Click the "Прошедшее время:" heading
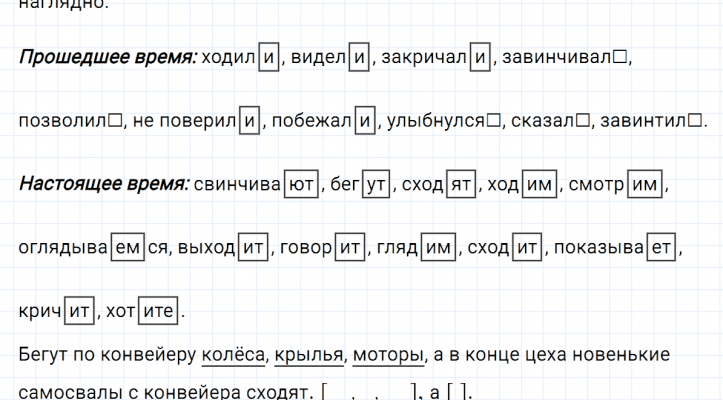Viewport: 723px width, 400px height. (x=107, y=58)
